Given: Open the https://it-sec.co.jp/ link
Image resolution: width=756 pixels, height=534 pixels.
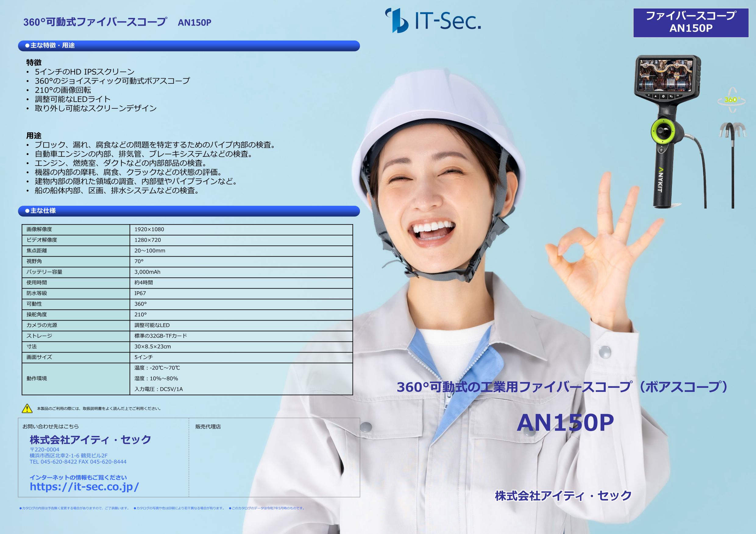Looking at the screenshot, I should [x=84, y=486].
